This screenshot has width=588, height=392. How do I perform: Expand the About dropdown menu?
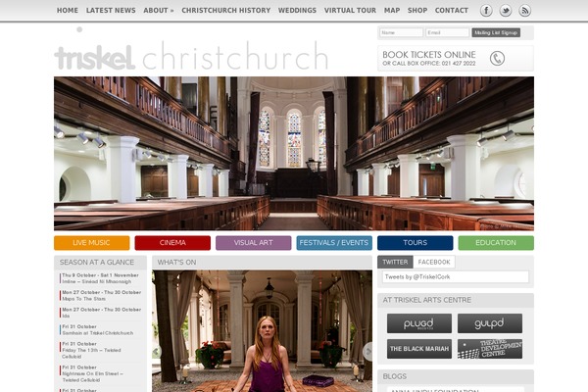click(x=158, y=11)
